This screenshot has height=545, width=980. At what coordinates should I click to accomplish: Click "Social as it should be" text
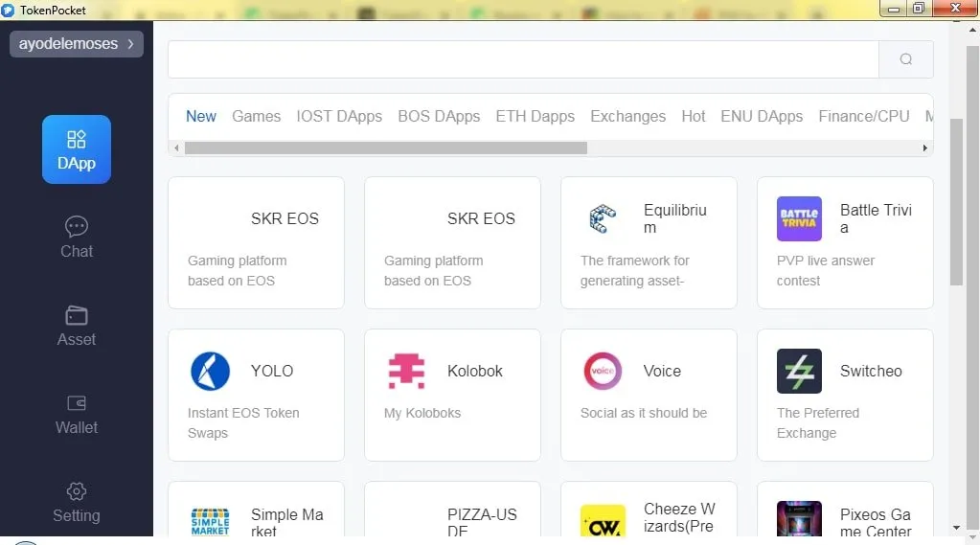click(643, 413)
